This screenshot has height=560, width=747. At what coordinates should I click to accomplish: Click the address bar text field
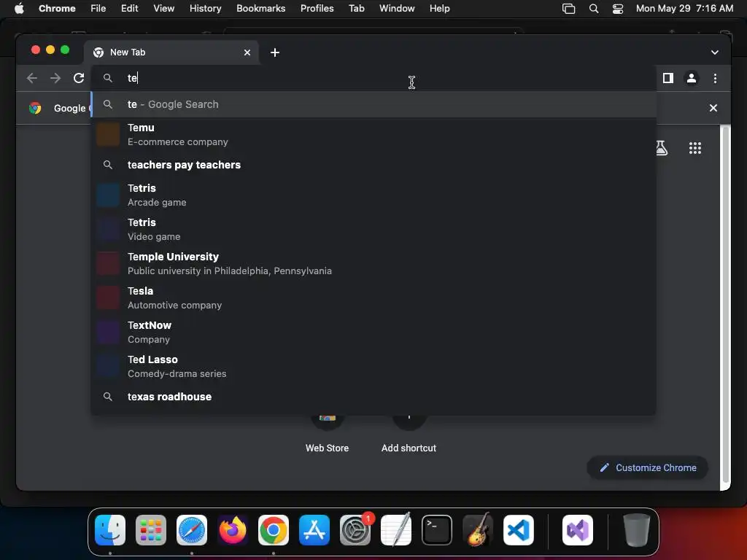374,78
